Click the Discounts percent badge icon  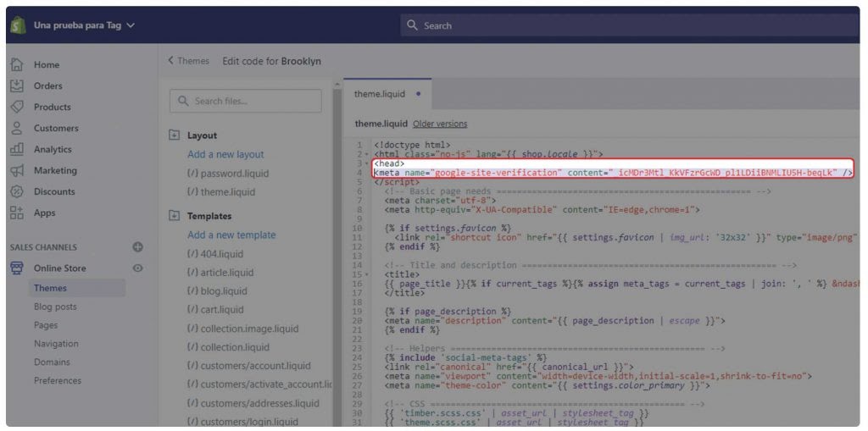click(17, 191)
